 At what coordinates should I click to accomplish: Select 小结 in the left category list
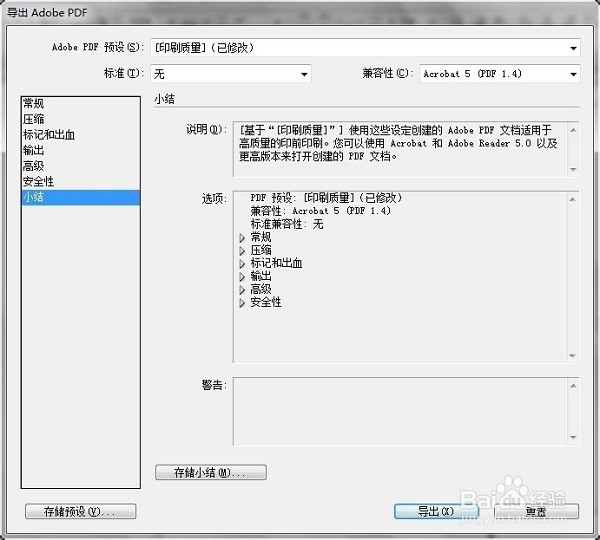34,198
